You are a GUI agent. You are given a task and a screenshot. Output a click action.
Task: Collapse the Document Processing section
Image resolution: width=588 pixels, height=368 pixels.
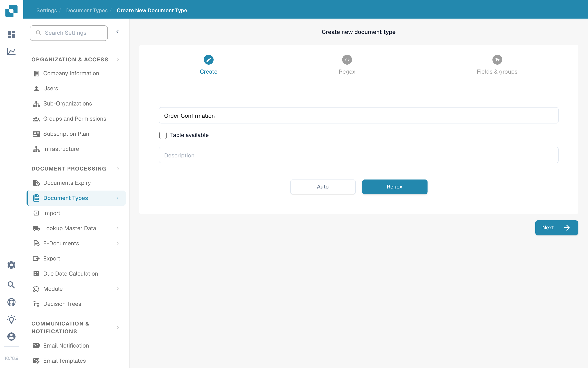pos(118,169)
